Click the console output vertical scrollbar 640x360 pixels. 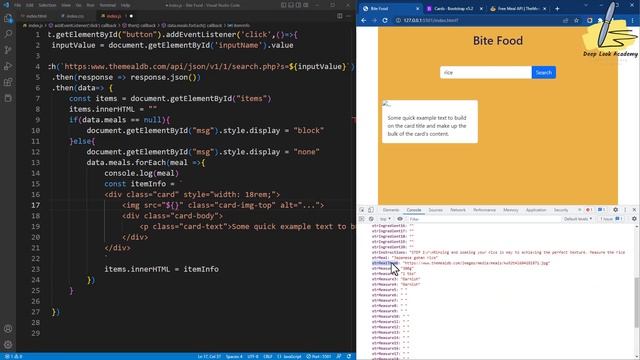(637, 302)
